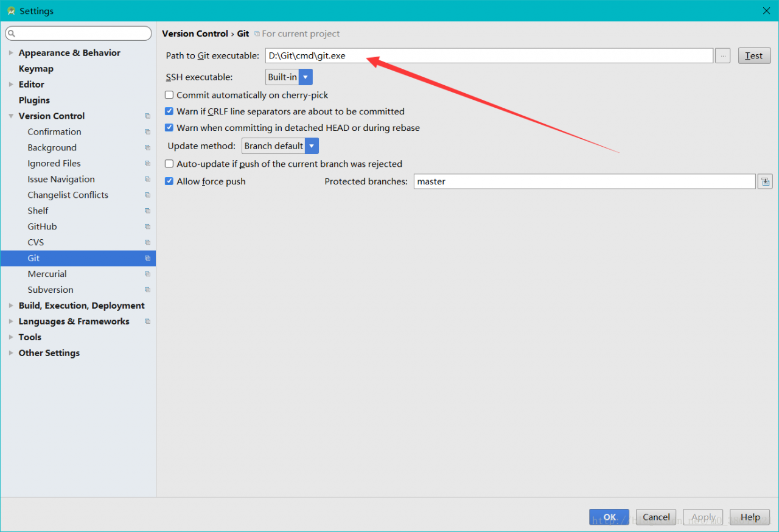The width and height of the screenshot is (779, 532).
Task: Select the Git entry label in the tree
Action: click(x=33, y=258)
